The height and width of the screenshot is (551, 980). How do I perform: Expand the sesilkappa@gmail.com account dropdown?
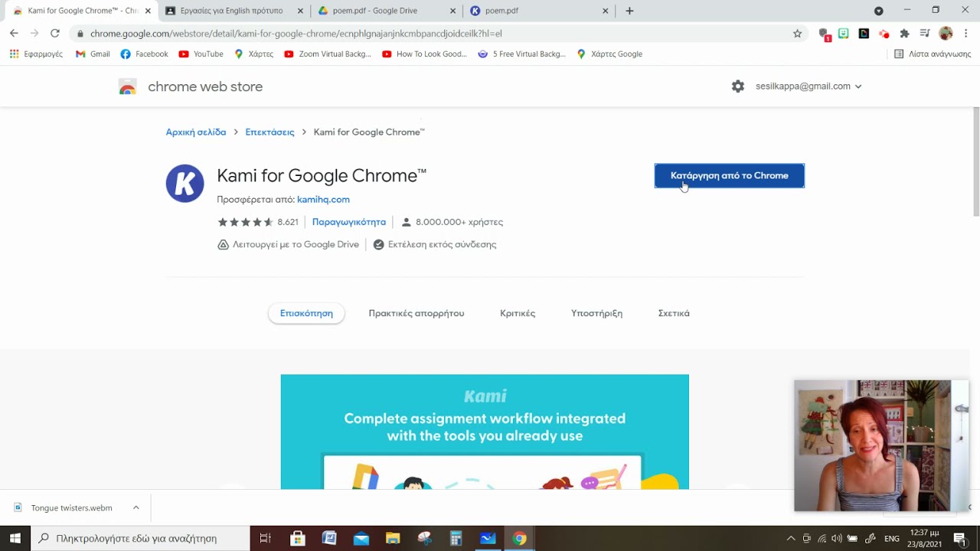(808, 86)
